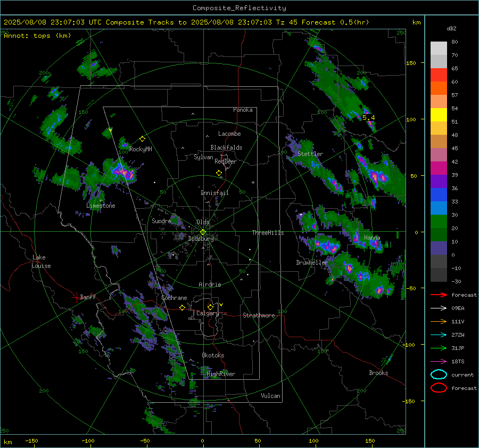Click the Cochrane town label
This screenshot has width=479, height=448.
(174, 298)
